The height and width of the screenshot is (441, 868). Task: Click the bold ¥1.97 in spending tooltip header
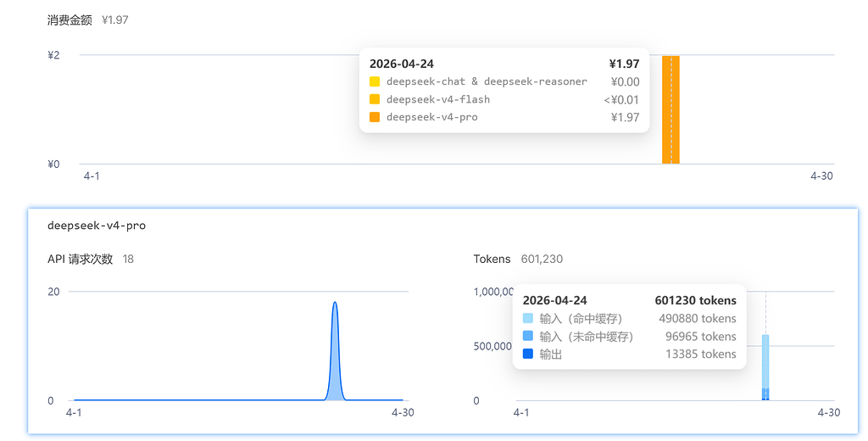[625, 64]
